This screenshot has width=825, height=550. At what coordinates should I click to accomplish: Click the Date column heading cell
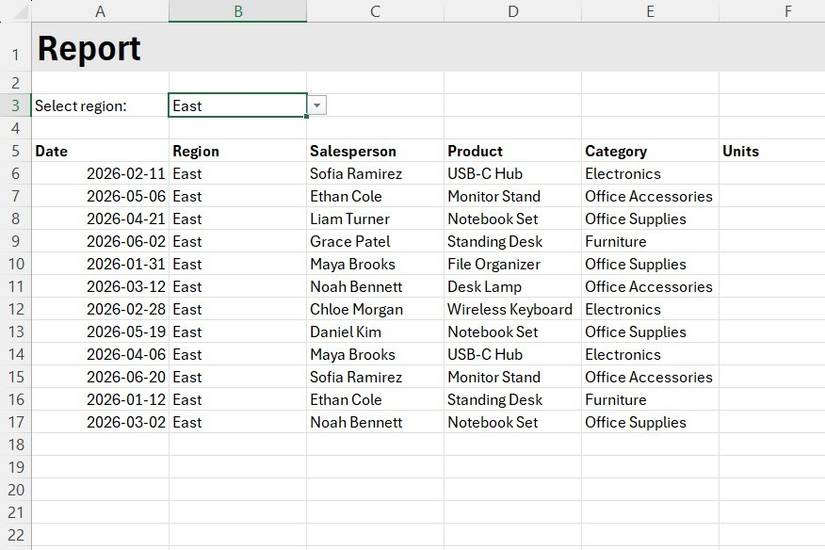[x=100, y=151]
